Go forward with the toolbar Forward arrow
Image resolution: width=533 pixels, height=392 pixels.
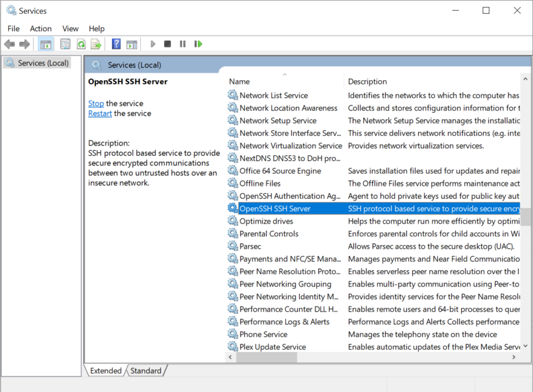[24, 44]
